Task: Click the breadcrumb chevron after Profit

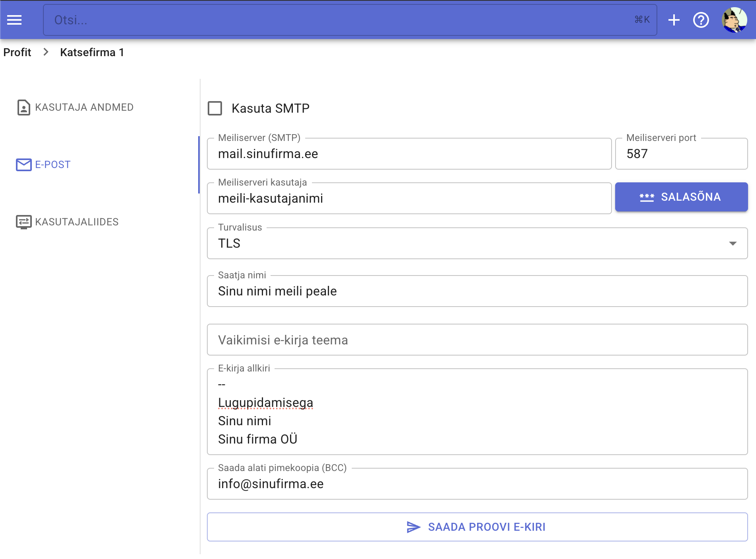Action: (46, 52)
